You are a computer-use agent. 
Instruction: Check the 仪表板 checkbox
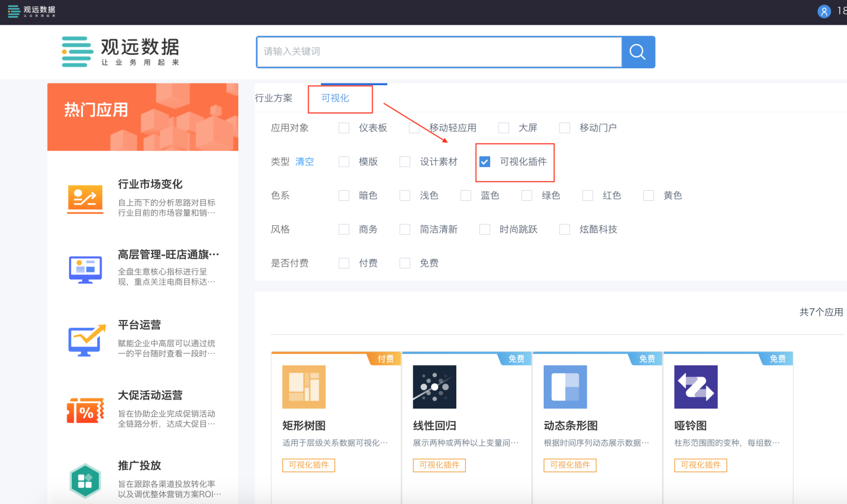point(344,128)
